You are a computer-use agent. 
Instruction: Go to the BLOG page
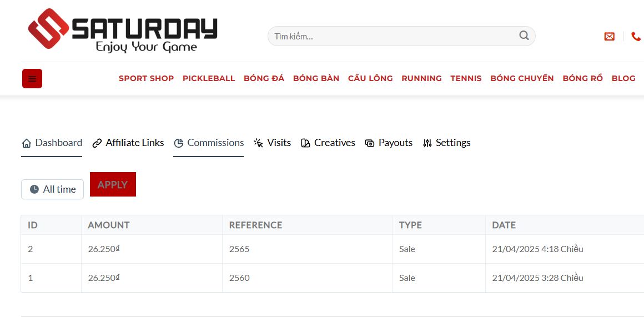pos(623,78)
